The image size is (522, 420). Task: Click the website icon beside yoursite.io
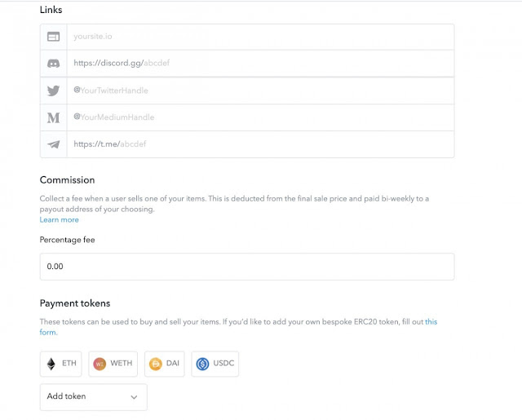click(x=53, y=36)
